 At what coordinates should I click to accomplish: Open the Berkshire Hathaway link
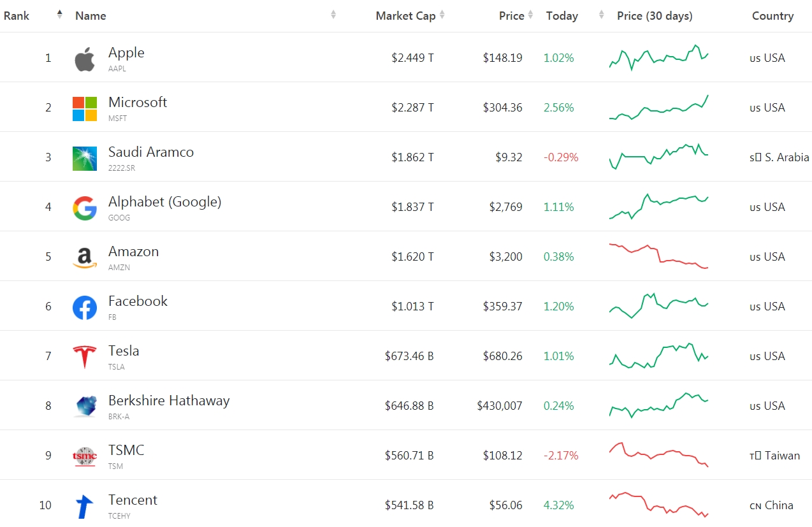tap(169, 401)
